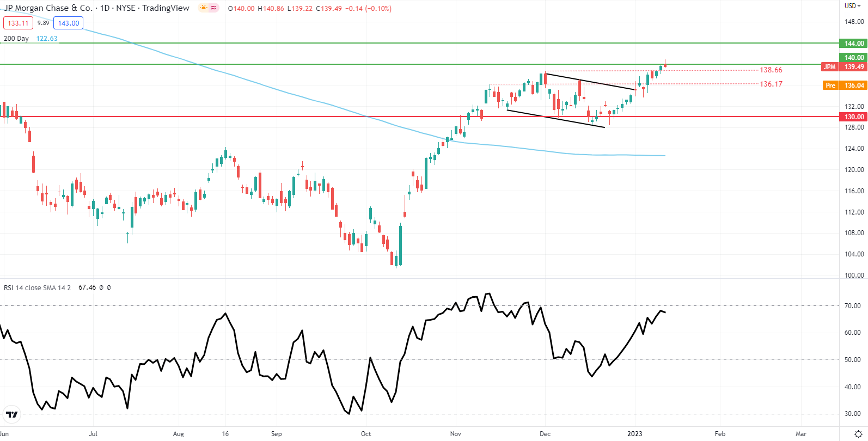Click the 136.17 dotted line price label
868x441 pixels.
click(x=771, y=84)
